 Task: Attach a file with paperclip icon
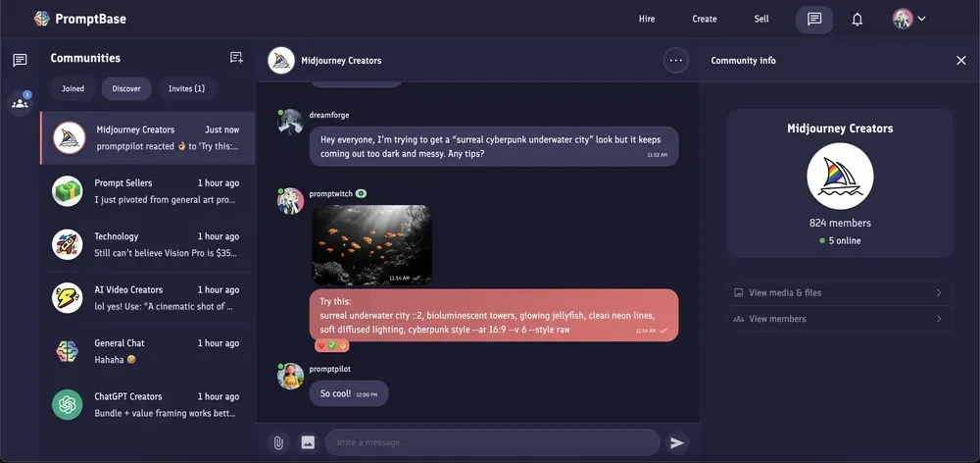(x=278, y=443)
